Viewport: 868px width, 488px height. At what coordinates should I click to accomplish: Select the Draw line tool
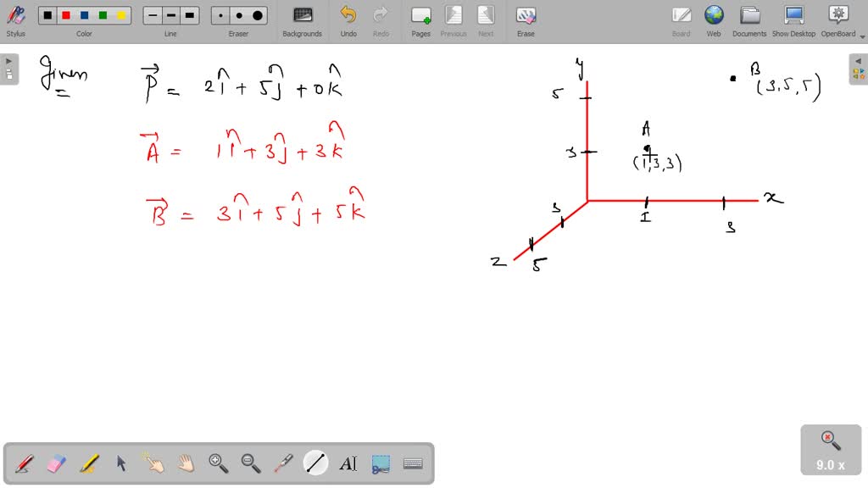[x=314, y=463]
